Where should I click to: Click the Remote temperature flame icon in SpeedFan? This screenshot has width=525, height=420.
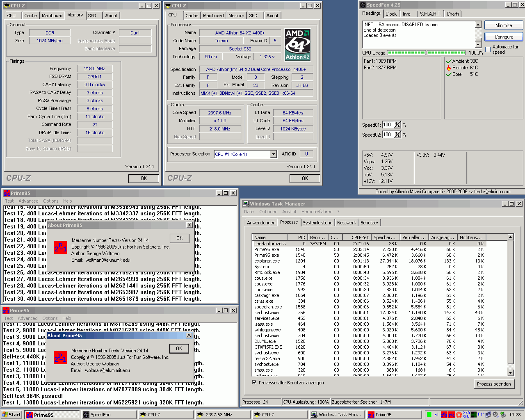click(x=449, y=68)
